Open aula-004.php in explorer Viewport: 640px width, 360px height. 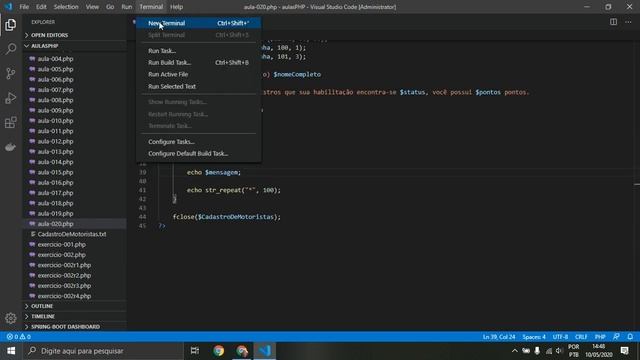coord(75,59)
